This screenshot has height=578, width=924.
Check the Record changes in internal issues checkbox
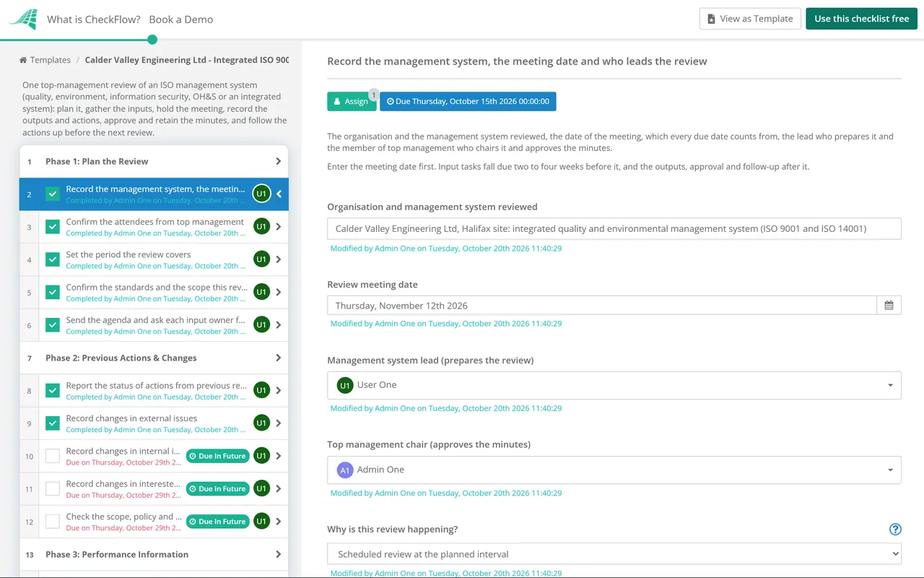[x=53, y=456]
